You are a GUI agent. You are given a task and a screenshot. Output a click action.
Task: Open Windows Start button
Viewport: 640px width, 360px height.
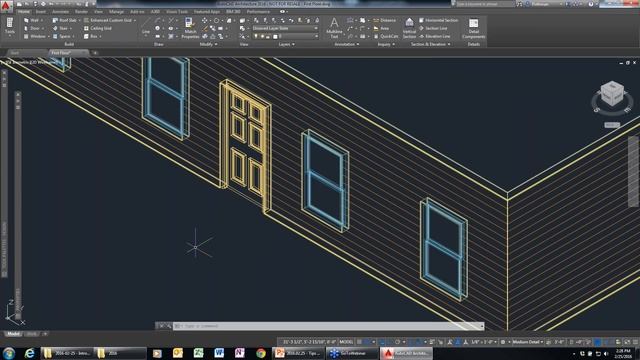[x=9, y=353]
